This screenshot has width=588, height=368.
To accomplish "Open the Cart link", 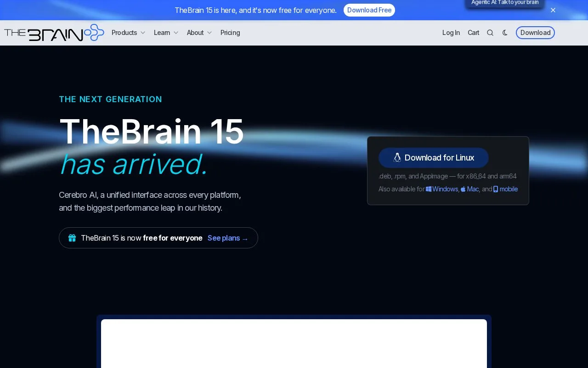I will click(x=473, y=33).
